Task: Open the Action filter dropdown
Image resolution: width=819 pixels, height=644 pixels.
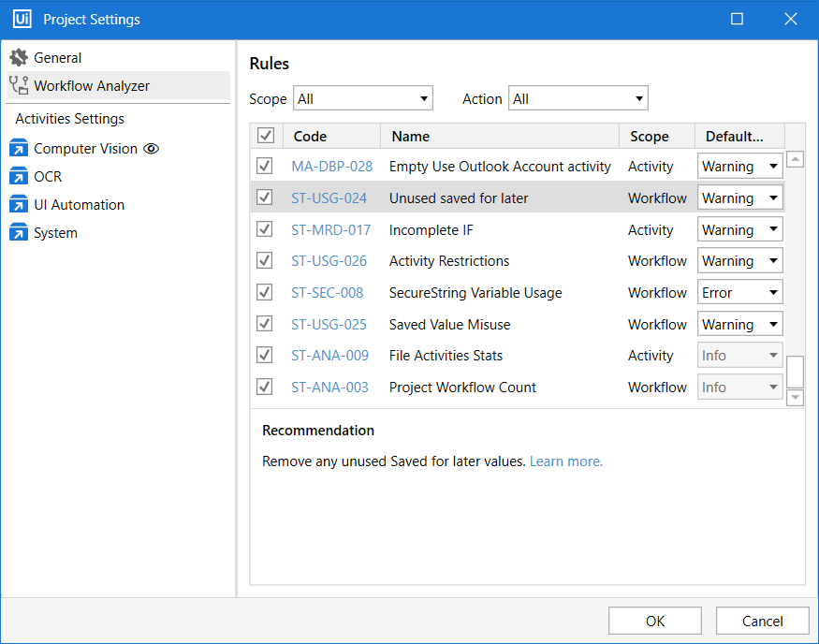Action: pyautogui.click(x=578, y=98)
